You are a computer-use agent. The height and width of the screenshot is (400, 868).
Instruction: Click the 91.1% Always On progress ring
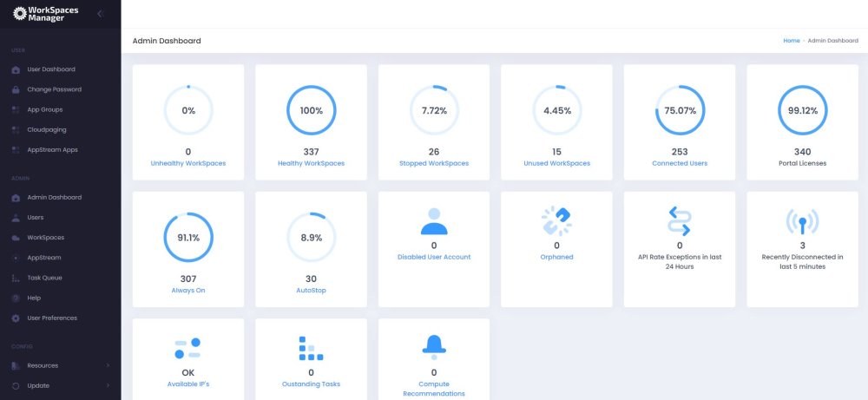tap(188, 238)
